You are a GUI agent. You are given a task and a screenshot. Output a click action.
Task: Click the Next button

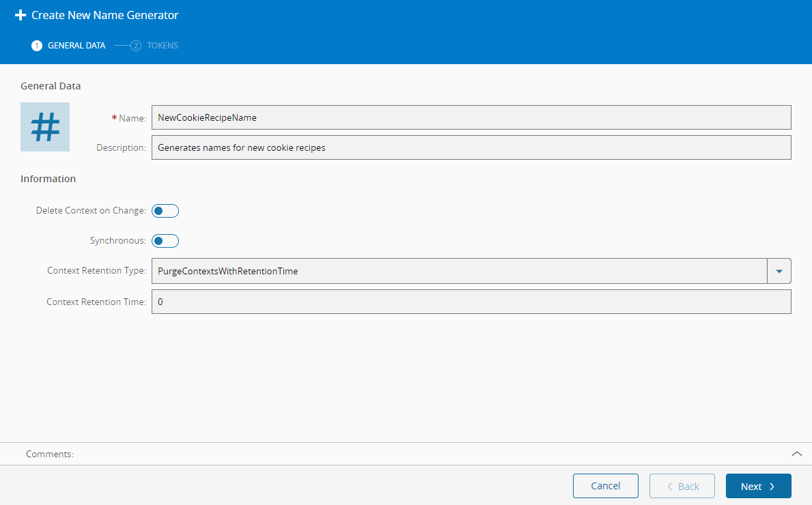[758, 486]
